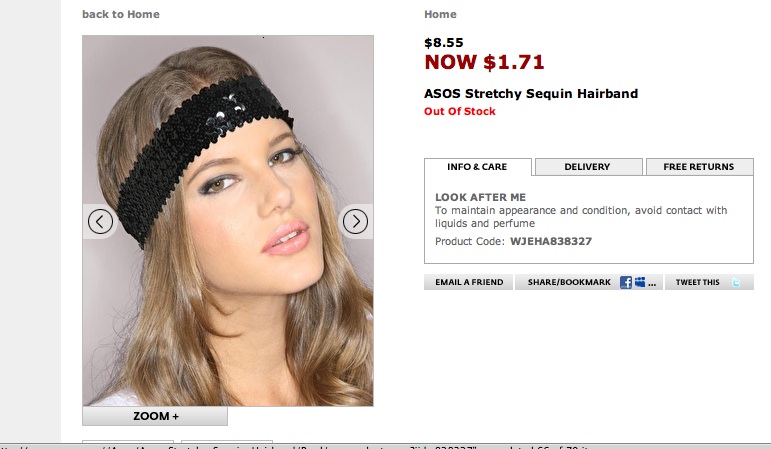Open the INFO & CARE tab
This screenshot has height=449, width=771.
tap(477, 167)
